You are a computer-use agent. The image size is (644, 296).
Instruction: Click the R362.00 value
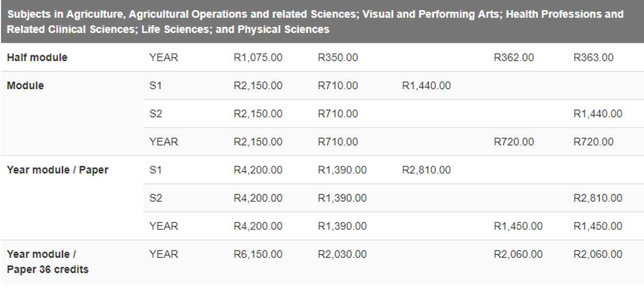click(513, 58)
